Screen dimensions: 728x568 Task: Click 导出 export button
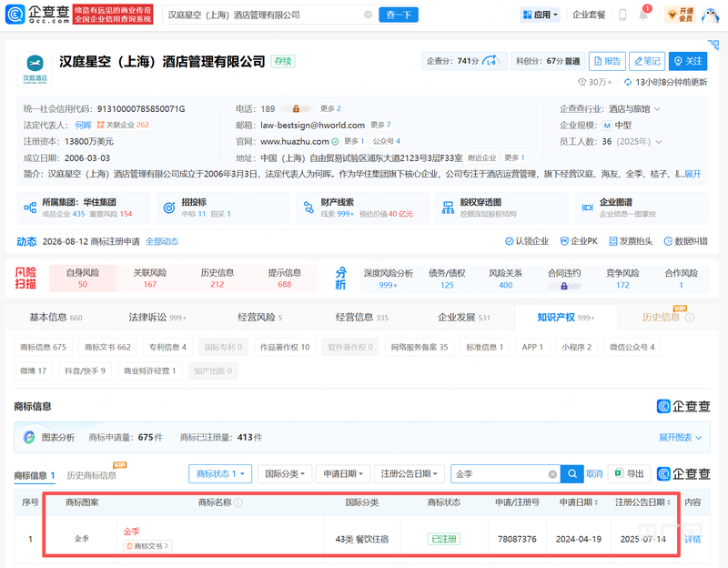[629, 473]
